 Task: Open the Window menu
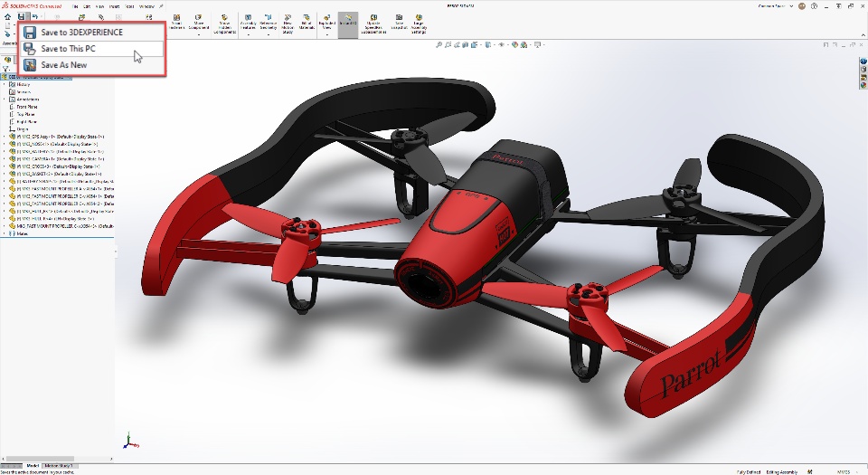(146, 6)
